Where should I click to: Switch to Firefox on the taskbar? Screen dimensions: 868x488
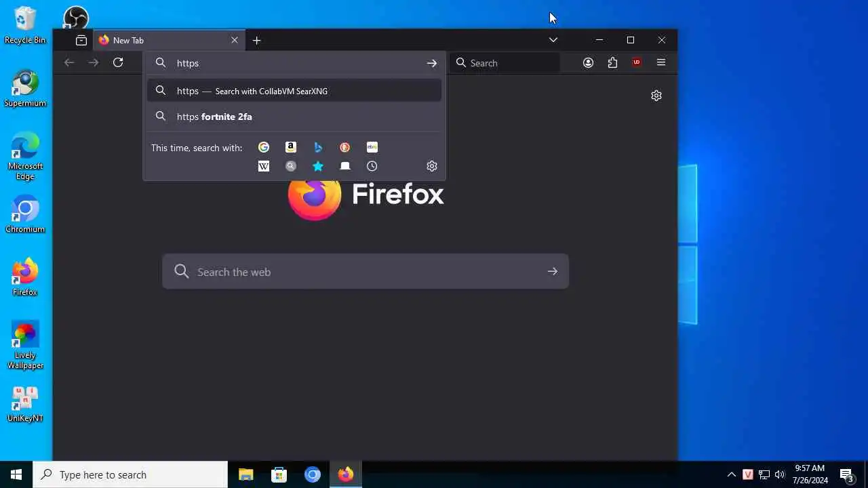(x=346, y=474)
